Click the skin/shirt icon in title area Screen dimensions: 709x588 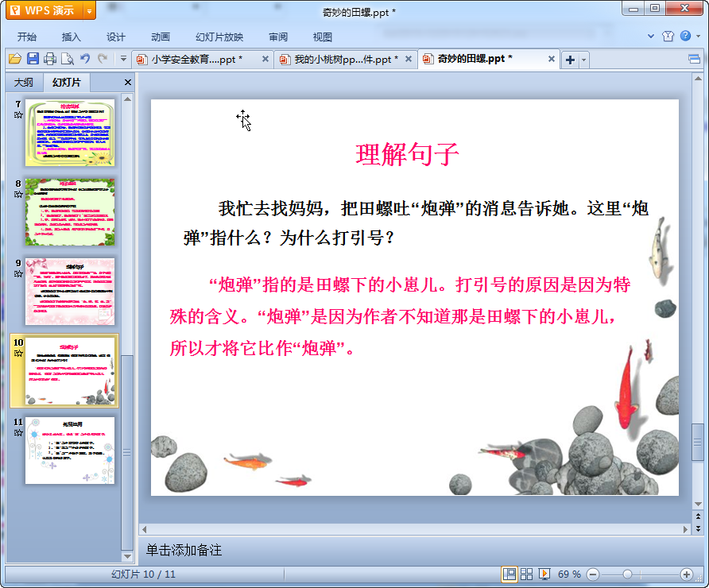(x=668, y=37)
